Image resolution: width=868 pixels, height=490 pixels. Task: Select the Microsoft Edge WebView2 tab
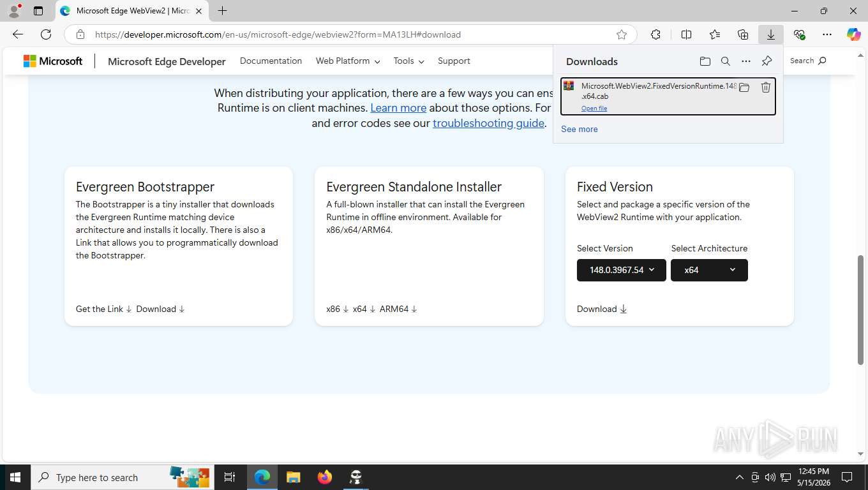coord(133,11)
